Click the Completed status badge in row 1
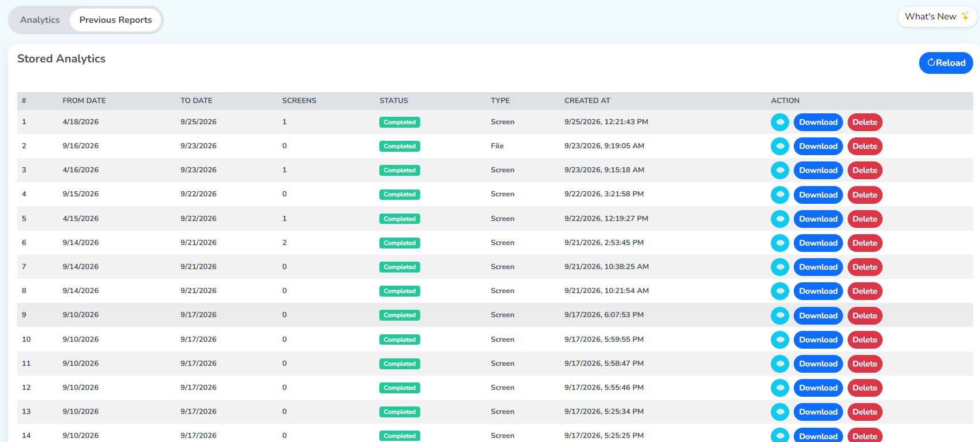Screen dimensions: 980x442 (x=399, y=122)
